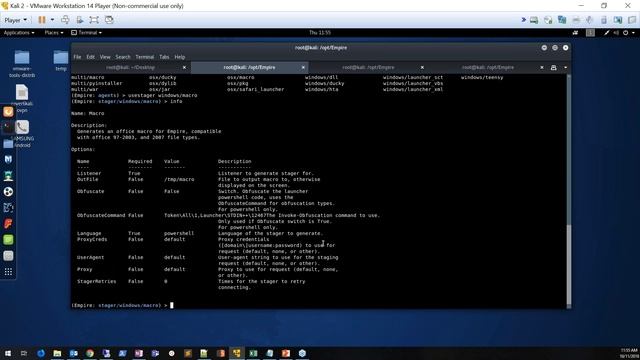Screen dimensions: 640x360
Task: Open Excel from the Windows taskbar
Action: click(x=253, y=353)
